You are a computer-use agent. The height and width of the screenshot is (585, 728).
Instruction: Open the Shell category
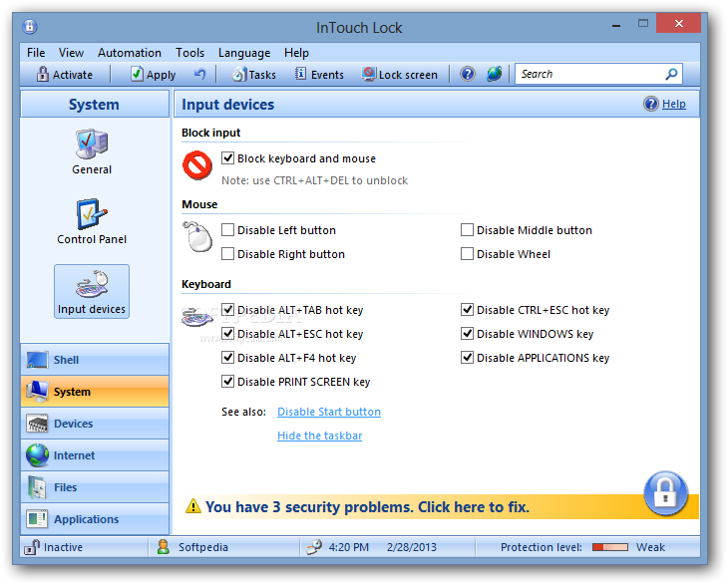pyautogui.click(x=95, y=360)
